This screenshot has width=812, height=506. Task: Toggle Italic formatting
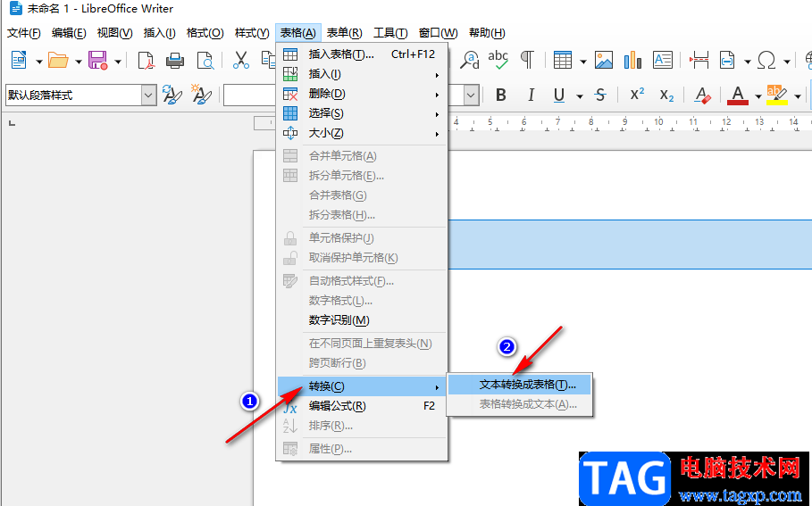point(531,95)
